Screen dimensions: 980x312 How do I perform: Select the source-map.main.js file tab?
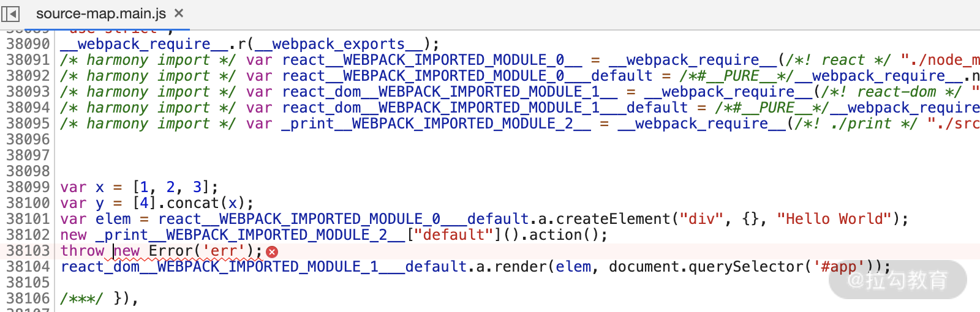[x=100, y=13]
